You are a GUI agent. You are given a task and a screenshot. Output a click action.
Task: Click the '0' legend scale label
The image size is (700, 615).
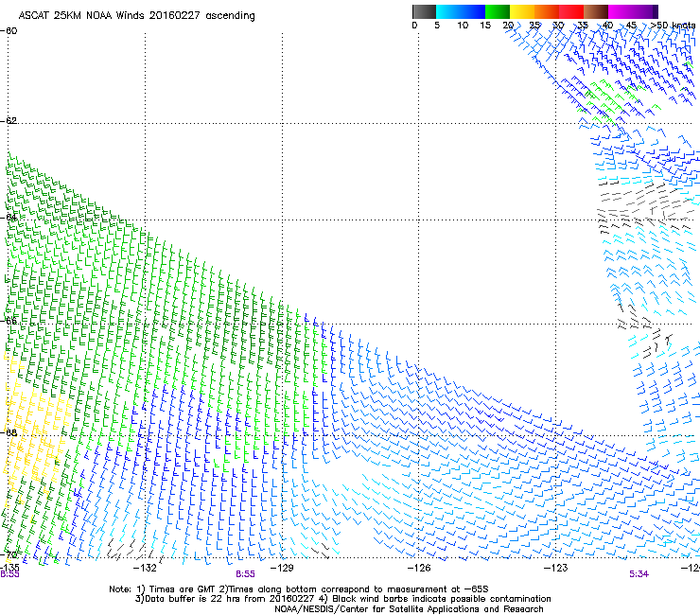[x=414, y=26]
